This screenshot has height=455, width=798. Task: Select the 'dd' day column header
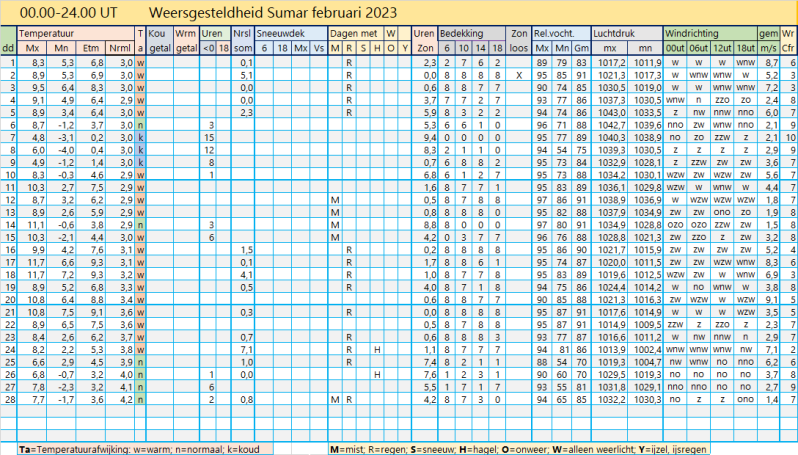(8, 48)
